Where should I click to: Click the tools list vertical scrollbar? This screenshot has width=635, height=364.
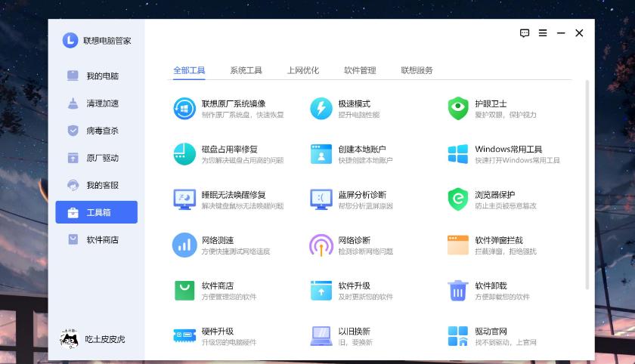click(x=587, y=185)
